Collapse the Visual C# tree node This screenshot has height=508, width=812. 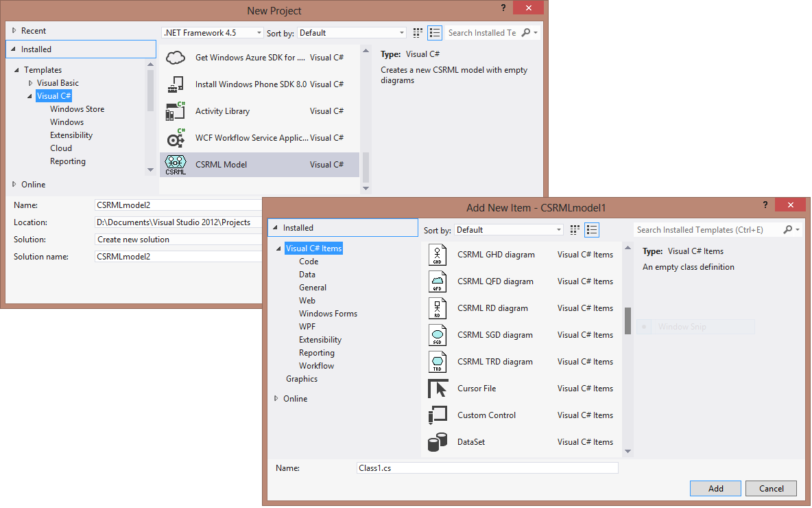coord(29,96)
